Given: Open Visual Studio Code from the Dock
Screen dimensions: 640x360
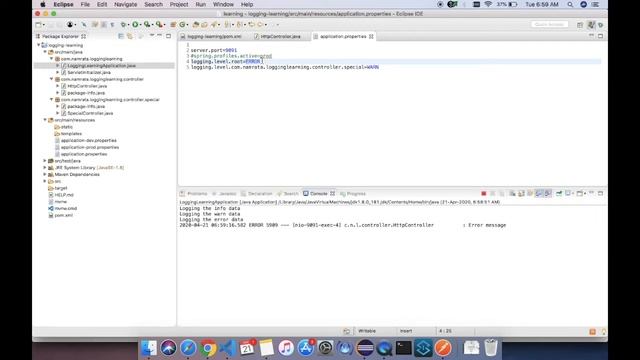Looking at the screenshot, I should (x=227, y=348).
